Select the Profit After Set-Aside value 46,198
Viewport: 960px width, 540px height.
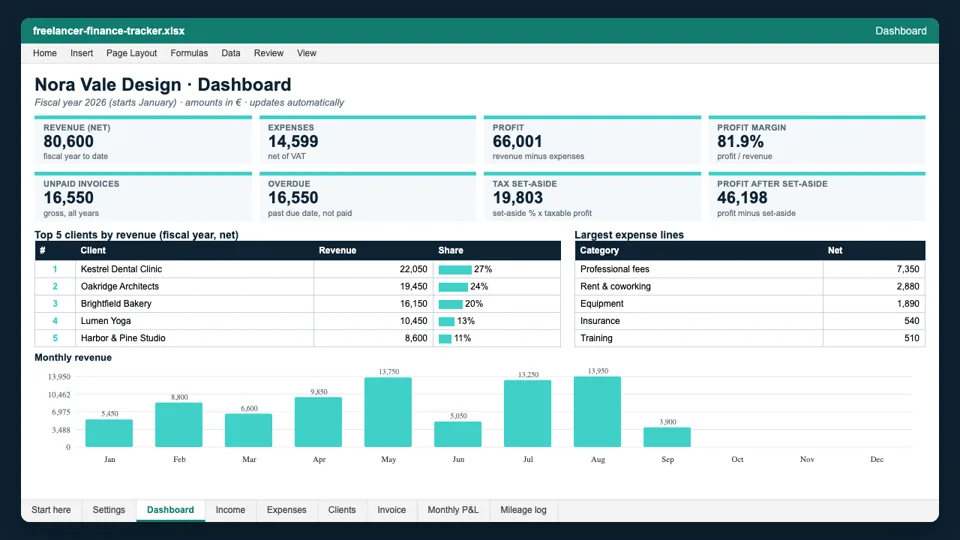[x=742, y=198]
